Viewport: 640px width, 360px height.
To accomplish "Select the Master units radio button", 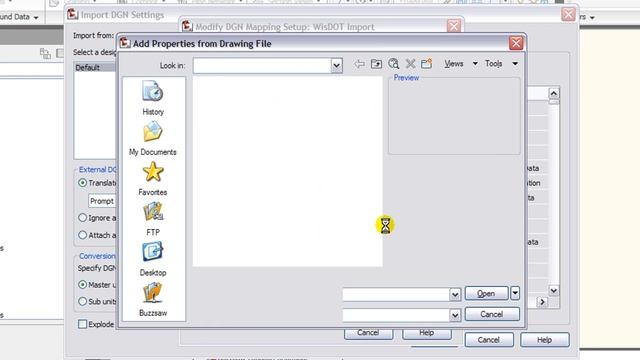I will (x=82, y=284).
